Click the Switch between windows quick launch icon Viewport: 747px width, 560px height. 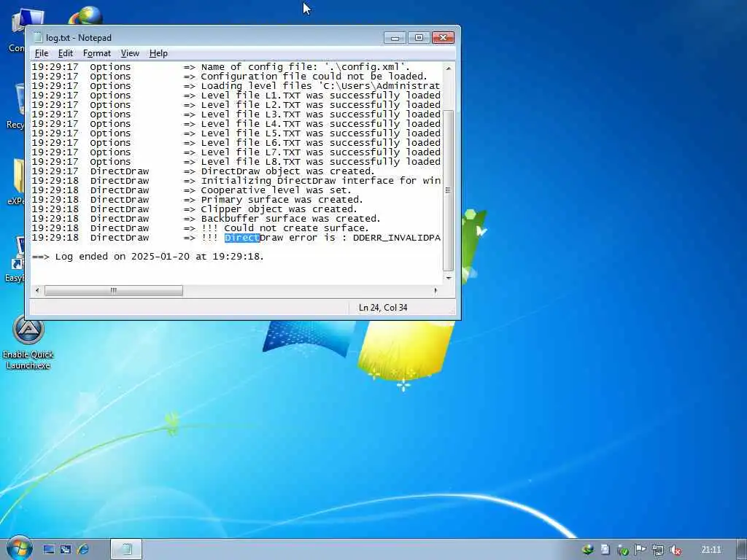click(x=65, y=550)
